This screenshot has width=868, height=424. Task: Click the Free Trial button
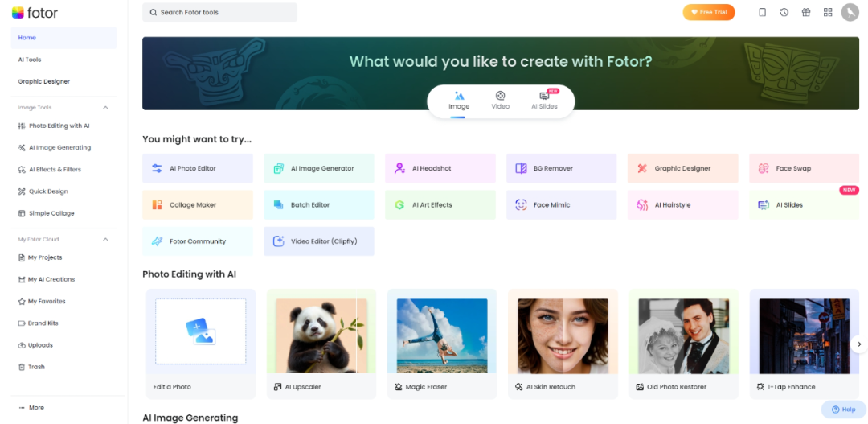(709, 12)
